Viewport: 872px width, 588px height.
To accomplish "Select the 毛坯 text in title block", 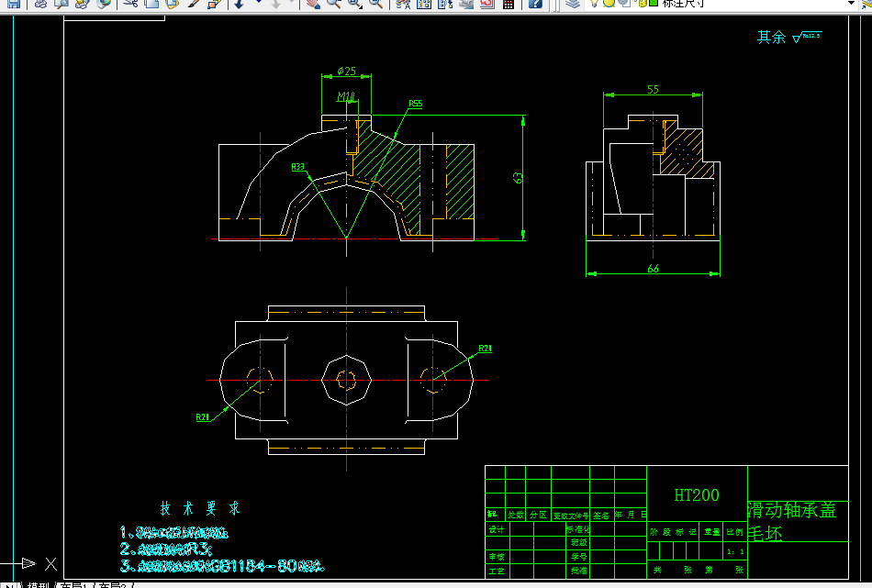I will coord(766,534).
